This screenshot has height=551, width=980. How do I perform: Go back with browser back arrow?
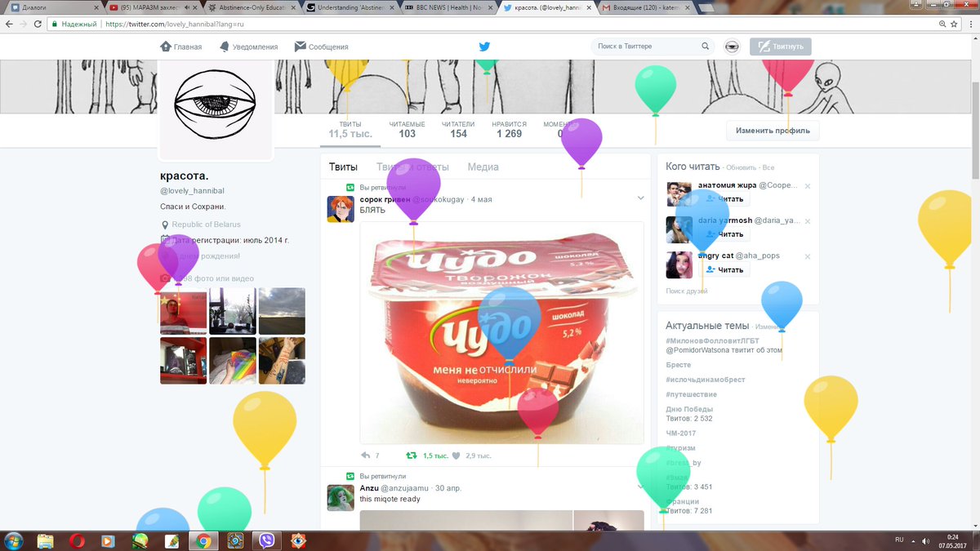click(8, 24)
